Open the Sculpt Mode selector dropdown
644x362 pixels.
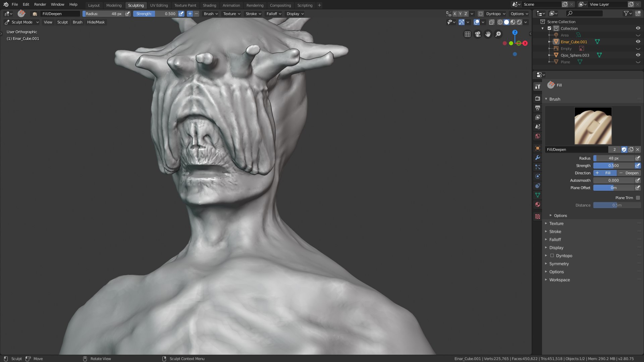click(22, 22)
